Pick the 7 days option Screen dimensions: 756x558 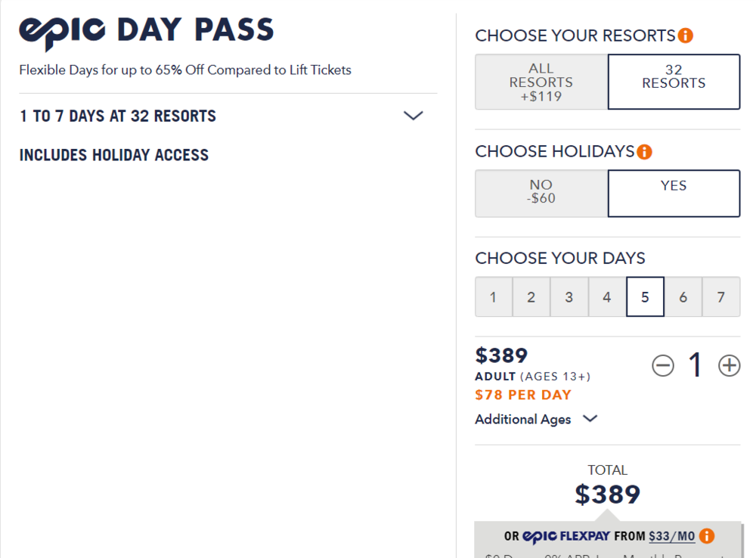[x=721, y=297]
